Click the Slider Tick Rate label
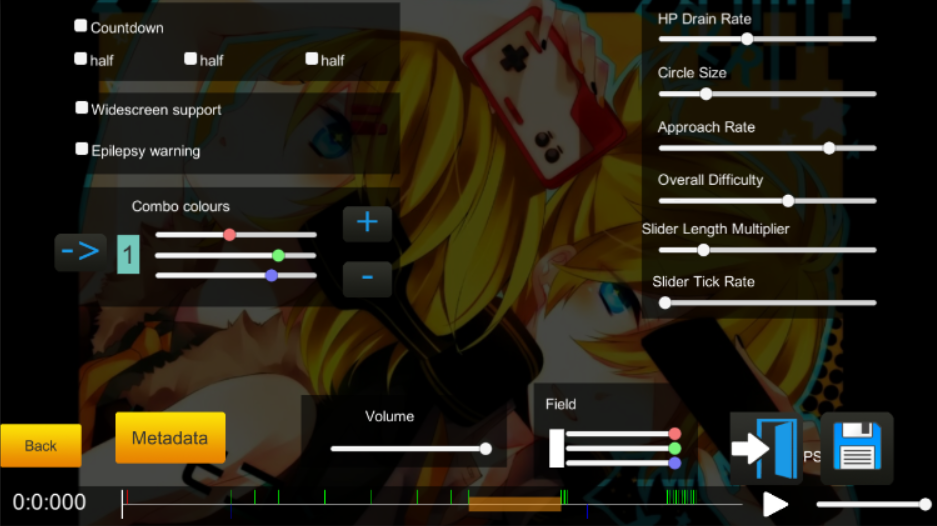The image size is (937, 526). pyautogui.click(x=703, y=282)
